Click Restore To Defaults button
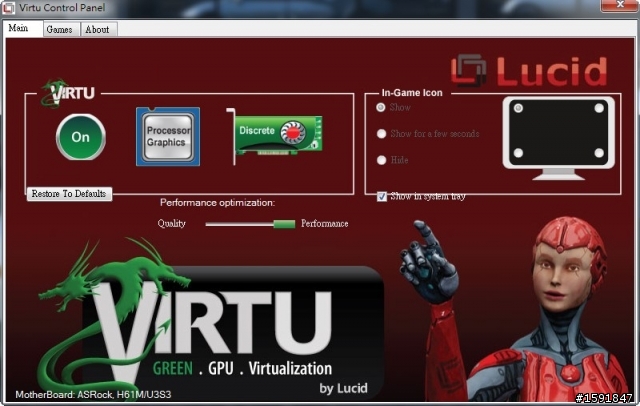 click(x=69, y=194)
